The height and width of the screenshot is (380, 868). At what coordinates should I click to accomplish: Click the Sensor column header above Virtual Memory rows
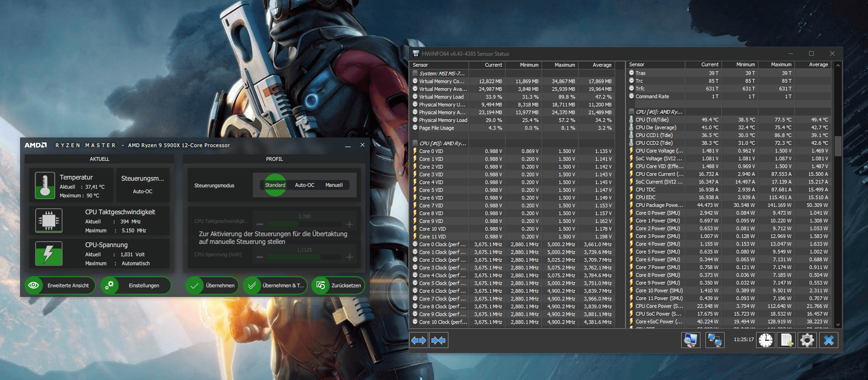[439, 65]
